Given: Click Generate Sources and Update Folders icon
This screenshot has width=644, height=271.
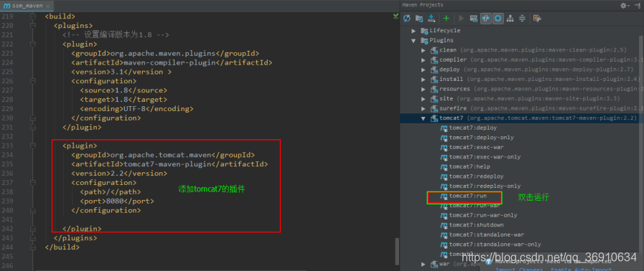Looking at the screenshot, I should (x=419, y=18).
